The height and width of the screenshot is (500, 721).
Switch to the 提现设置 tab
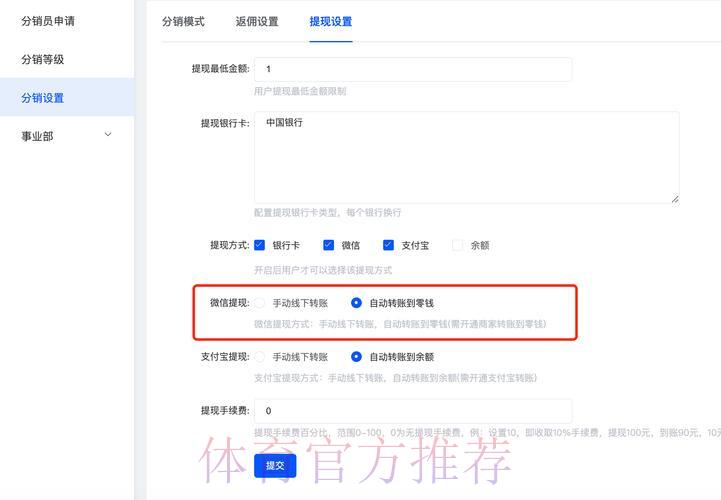pos(331,21)
